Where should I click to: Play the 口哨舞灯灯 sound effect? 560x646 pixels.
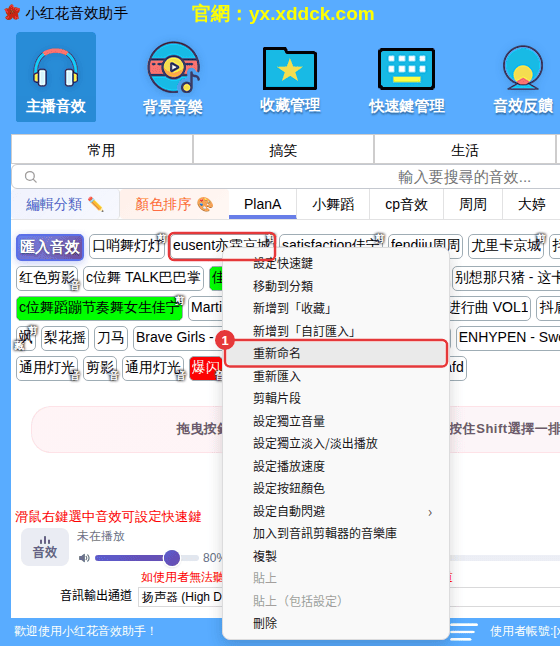pyautogui.click(x=127, y=246)
